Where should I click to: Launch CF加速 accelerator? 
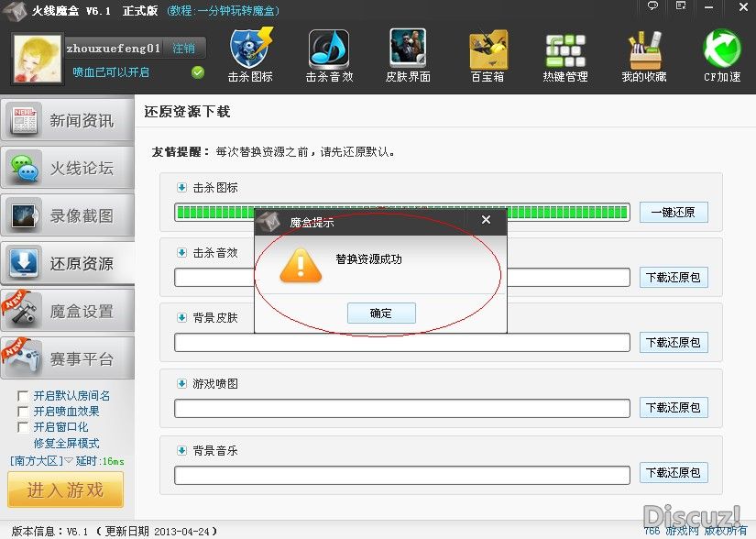tap(722, 56)
